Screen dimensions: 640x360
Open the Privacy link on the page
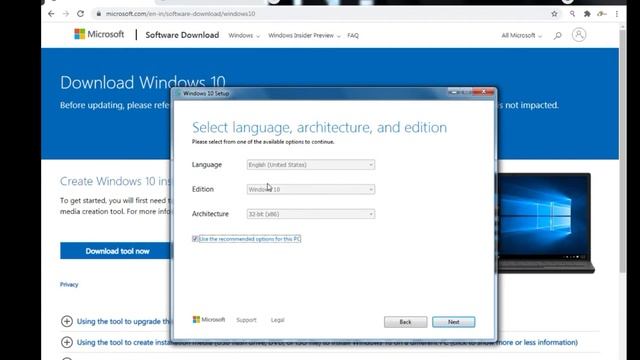point(69,284)
